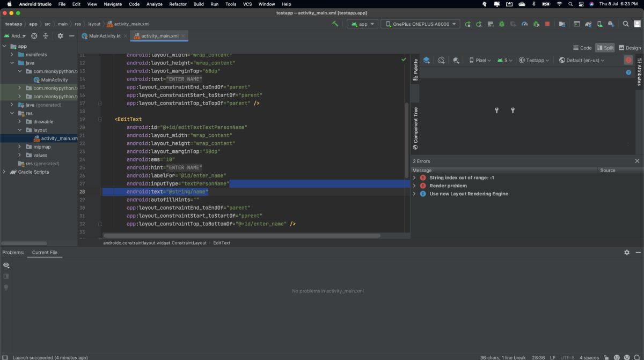Click Sync Project with Gradle Files icon

pyautogui.click(x=588, y=24)
